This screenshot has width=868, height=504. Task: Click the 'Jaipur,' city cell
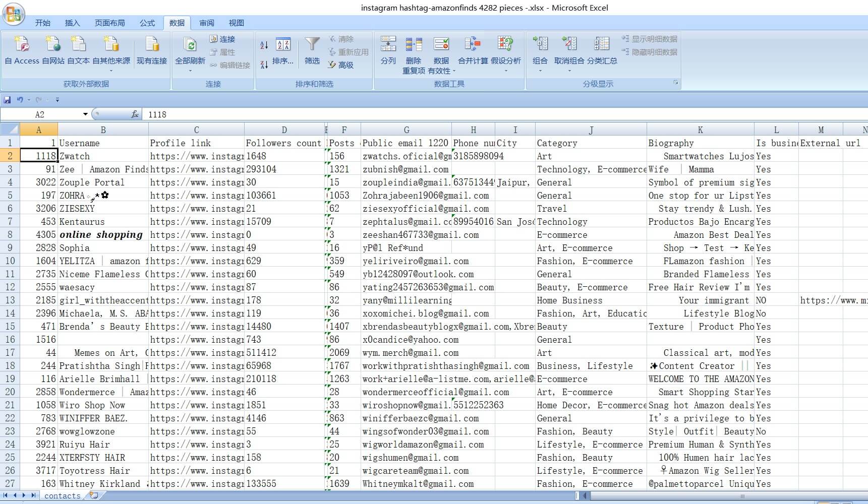[x=515, y=182]
